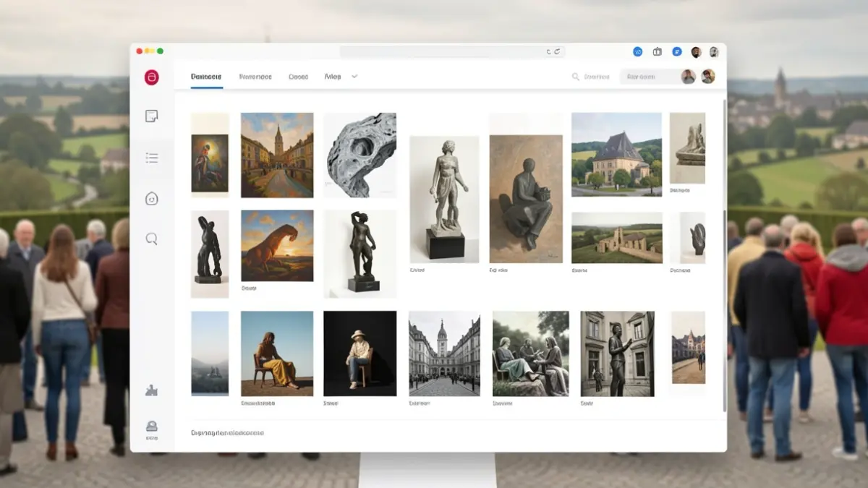Switch to the third navigation tab
This screenshot has height=488, width=868.
click(x=298, y=77)
